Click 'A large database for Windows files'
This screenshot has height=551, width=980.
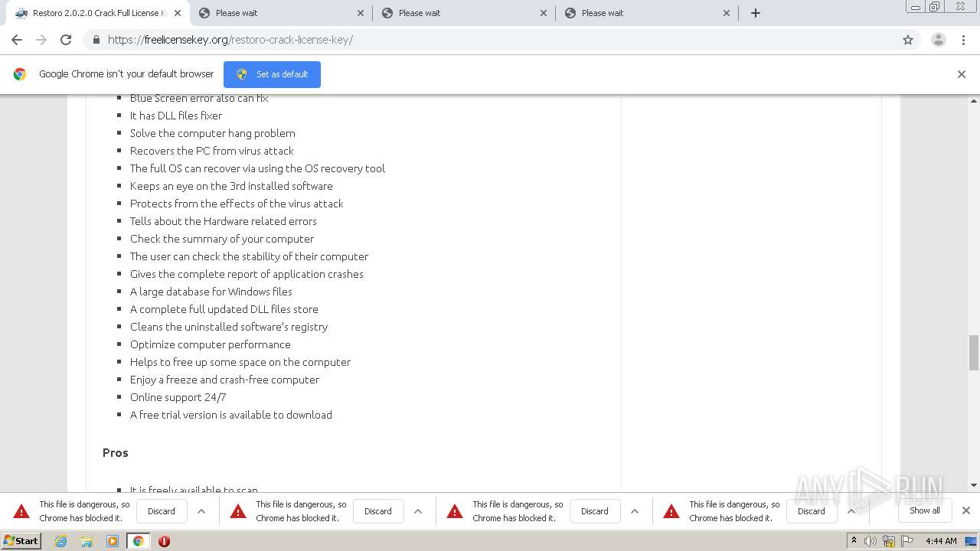(211, 292)
